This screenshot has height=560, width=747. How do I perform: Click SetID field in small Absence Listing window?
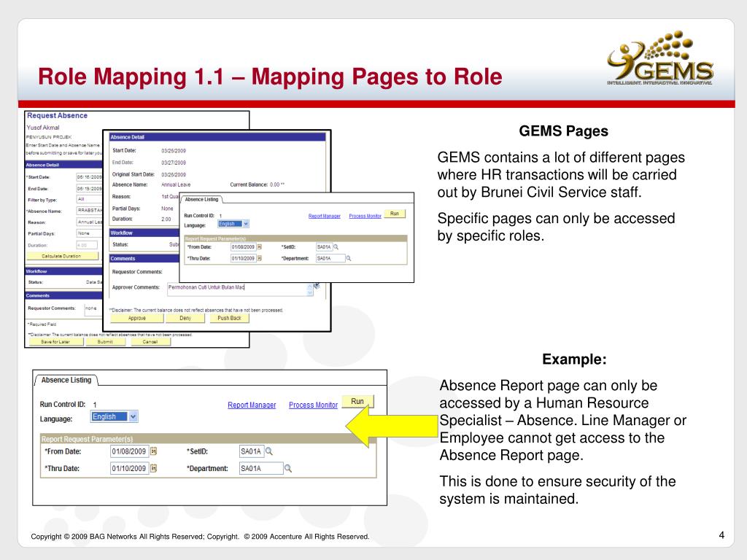[324, 246]
